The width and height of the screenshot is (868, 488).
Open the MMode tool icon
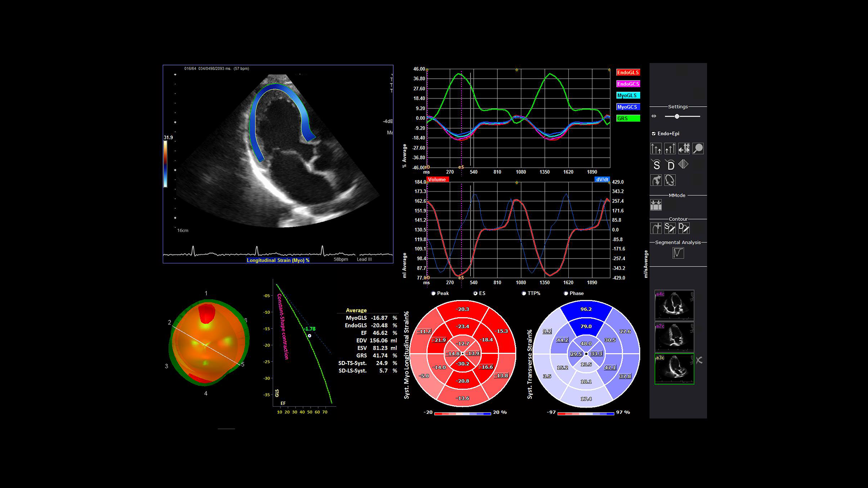click(656, 205)
